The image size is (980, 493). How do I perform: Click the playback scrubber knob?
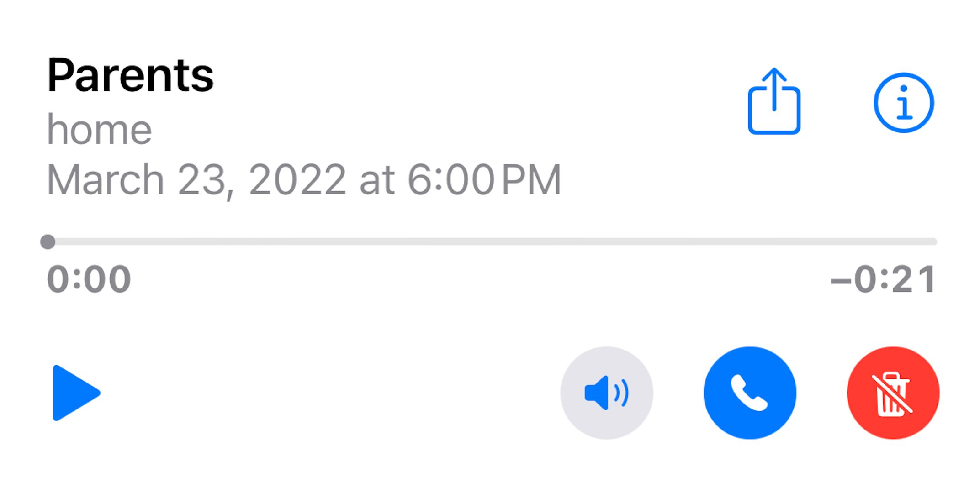[48, 241]
